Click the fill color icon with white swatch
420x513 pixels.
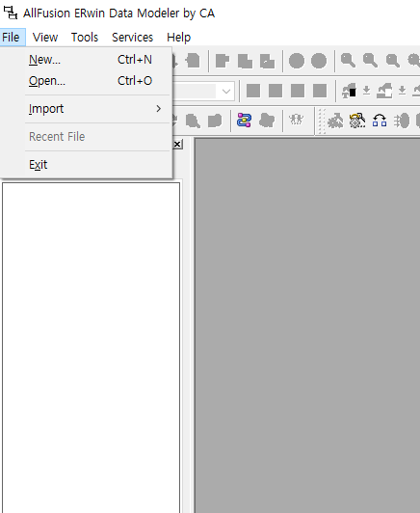tap(384, 91)
